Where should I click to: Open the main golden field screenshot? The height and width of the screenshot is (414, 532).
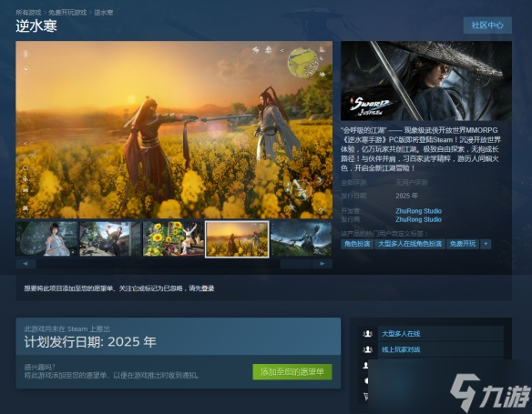174,130
